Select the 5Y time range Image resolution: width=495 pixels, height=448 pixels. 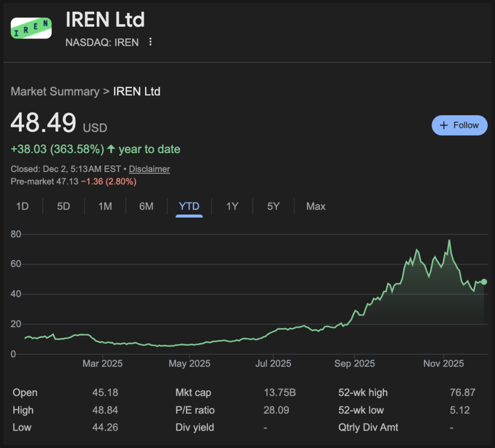273,206
